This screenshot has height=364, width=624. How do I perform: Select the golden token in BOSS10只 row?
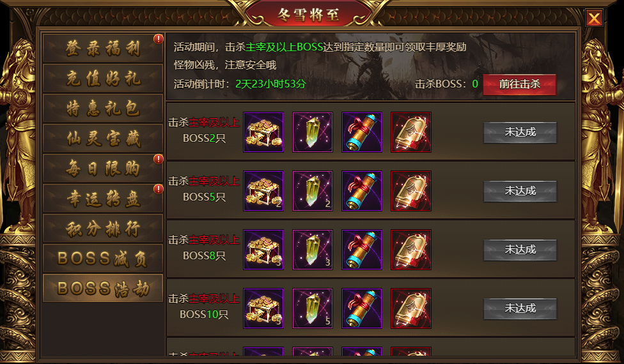click(x=411, y=309)
